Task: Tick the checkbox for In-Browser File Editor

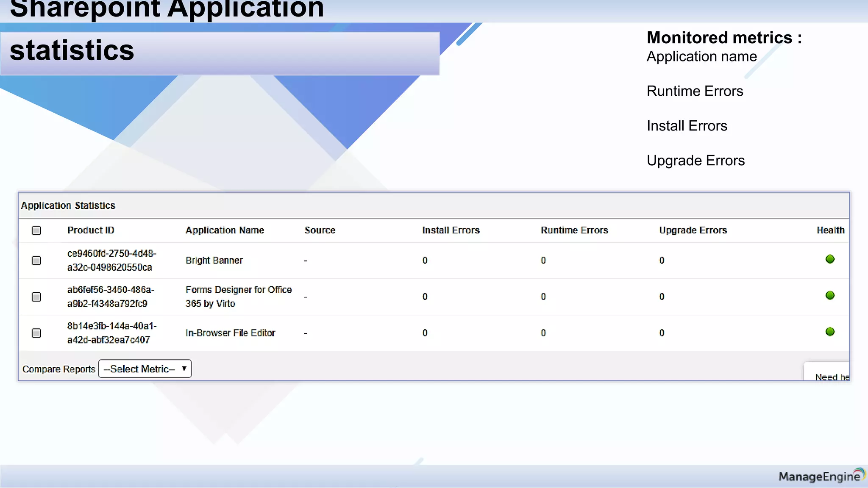Action: coord(36,333)
